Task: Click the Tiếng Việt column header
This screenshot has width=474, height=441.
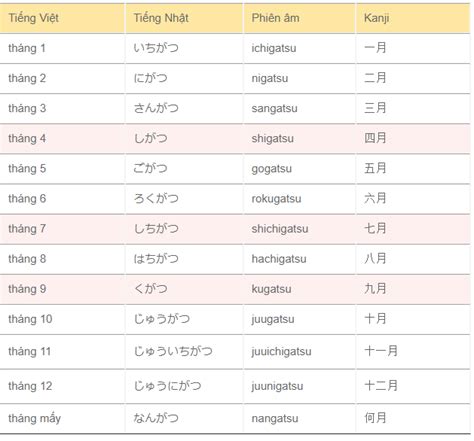Action: [x=62, y=18]
